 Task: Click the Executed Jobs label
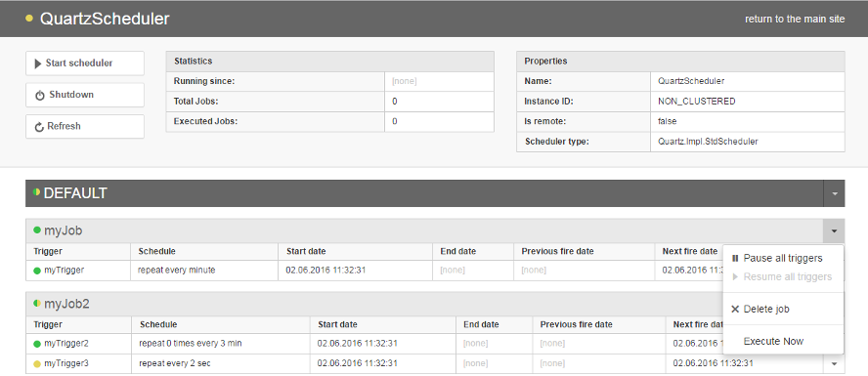(205, 121)
